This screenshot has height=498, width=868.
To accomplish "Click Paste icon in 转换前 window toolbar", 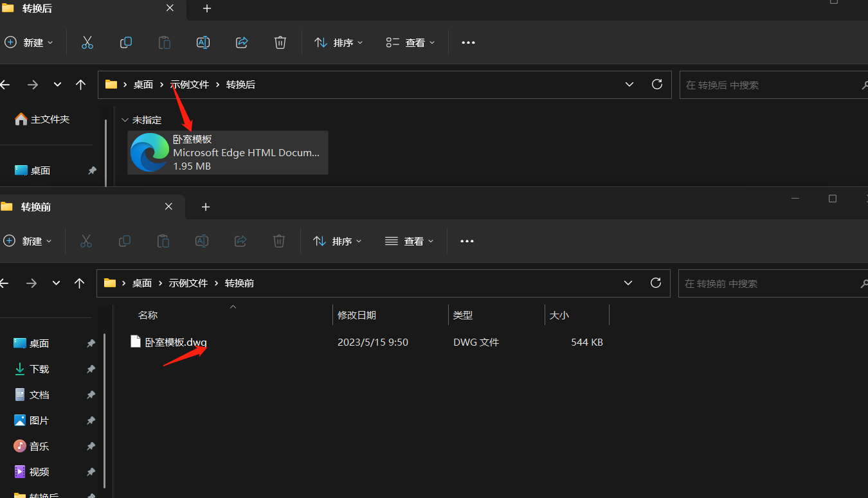I will coord(163,241).
